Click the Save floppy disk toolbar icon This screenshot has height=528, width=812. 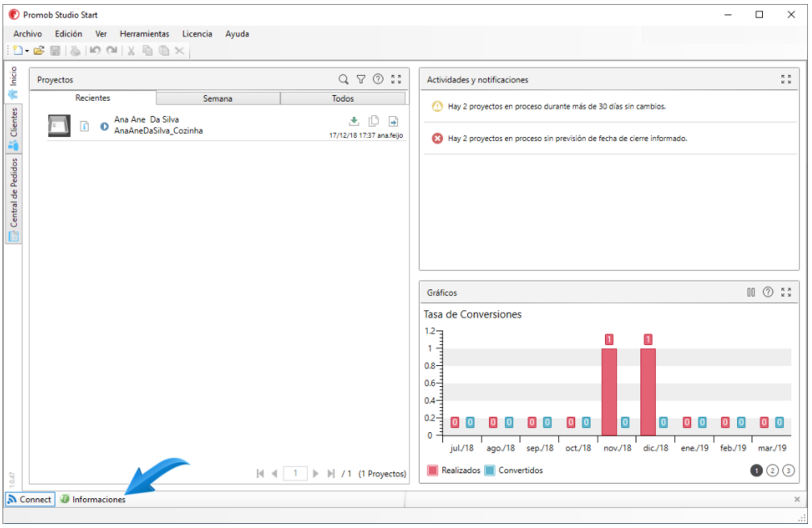56,51
